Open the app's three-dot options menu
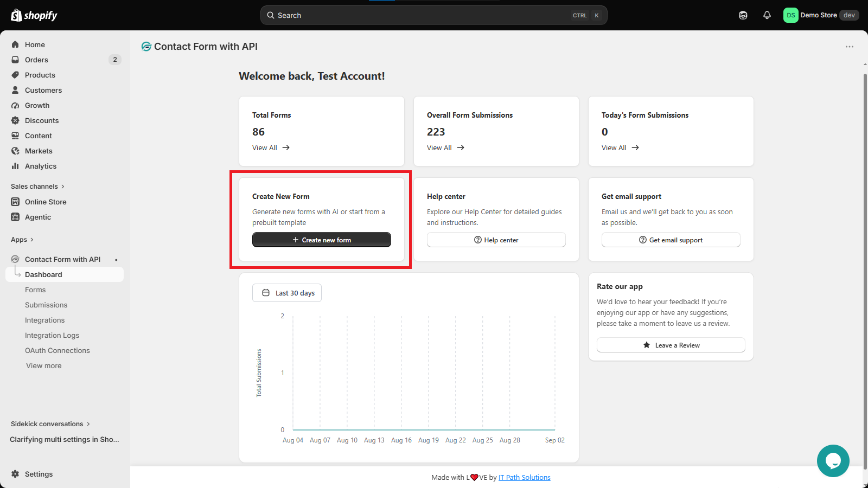Viewport: 868px width, 488px height. tap(850, 47)
